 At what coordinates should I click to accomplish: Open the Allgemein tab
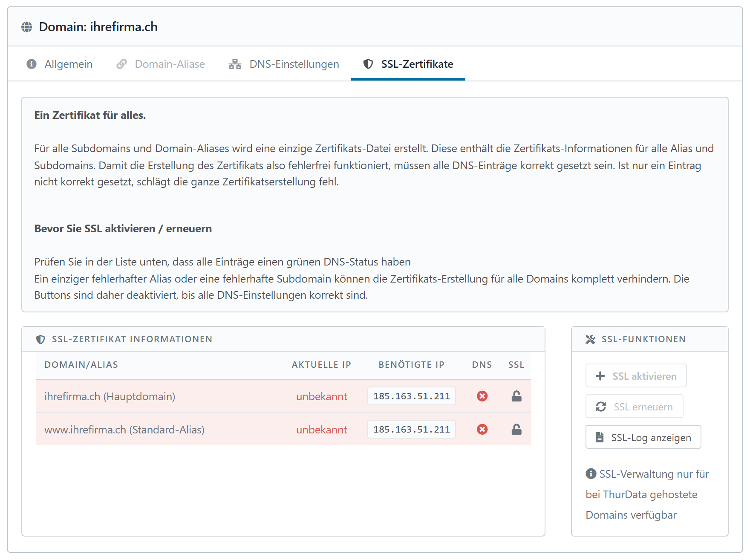point(59,64)
